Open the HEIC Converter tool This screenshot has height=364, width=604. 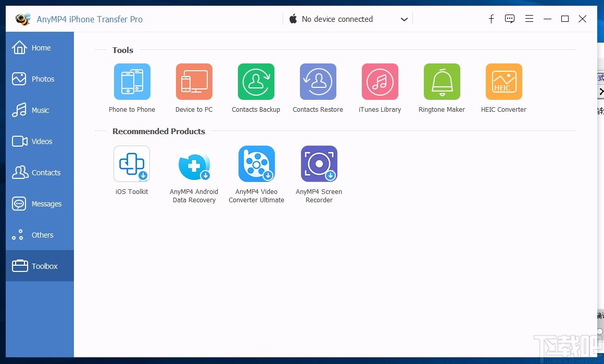504,82
